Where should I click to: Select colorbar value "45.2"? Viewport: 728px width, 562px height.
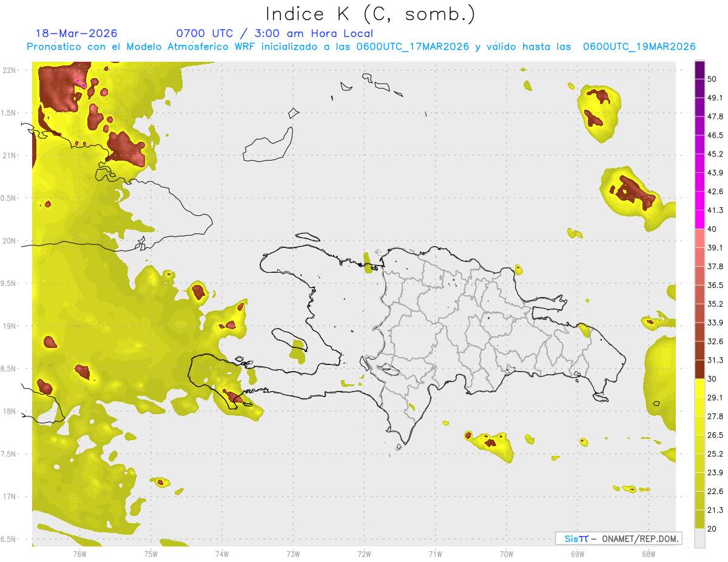tap(715, 154)
